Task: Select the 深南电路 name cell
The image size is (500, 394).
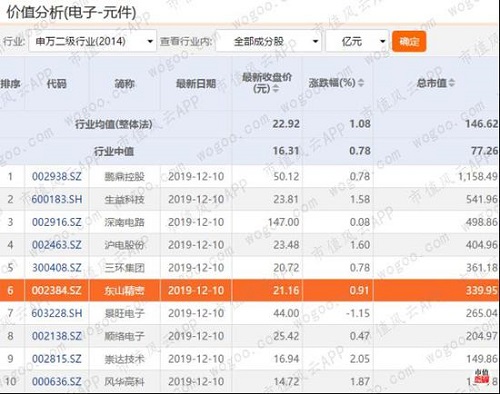Action: point(125,222)
